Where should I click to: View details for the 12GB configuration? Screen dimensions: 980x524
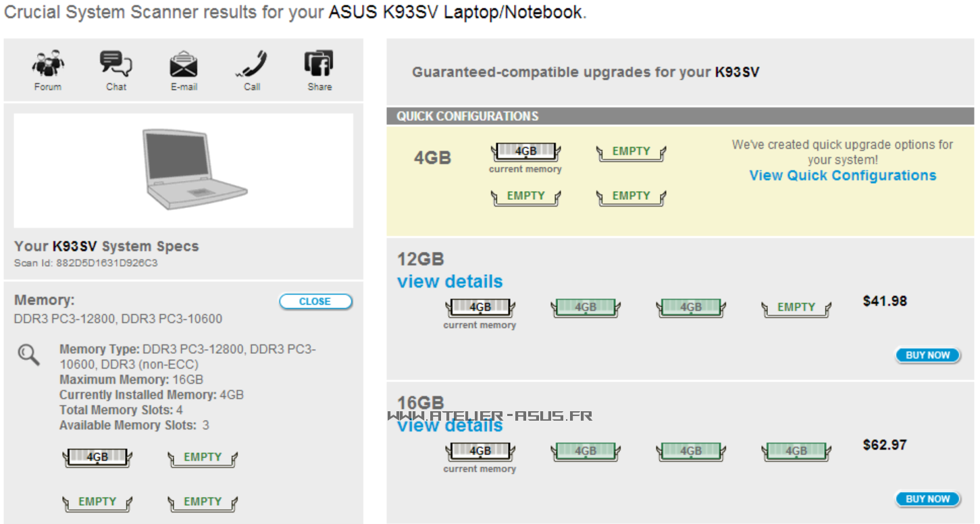pos(450,282)
